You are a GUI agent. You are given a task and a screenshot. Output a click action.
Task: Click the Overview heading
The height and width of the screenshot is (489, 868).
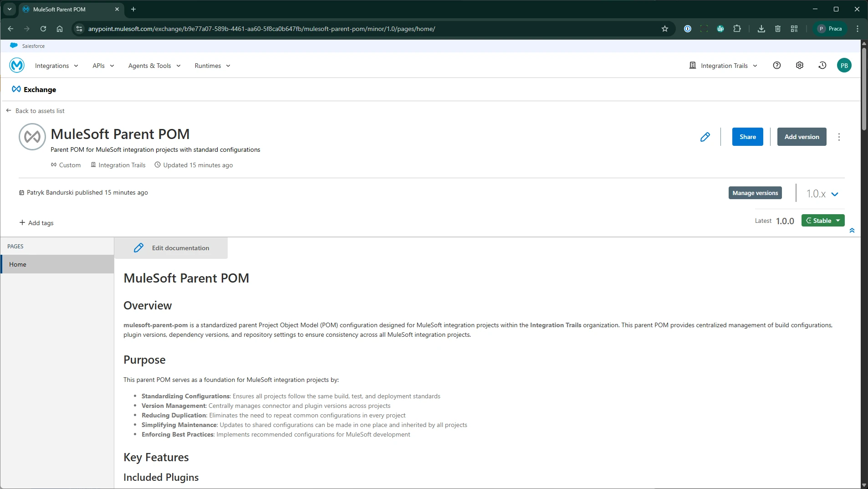pyautogui.click(x=148, y=305)
